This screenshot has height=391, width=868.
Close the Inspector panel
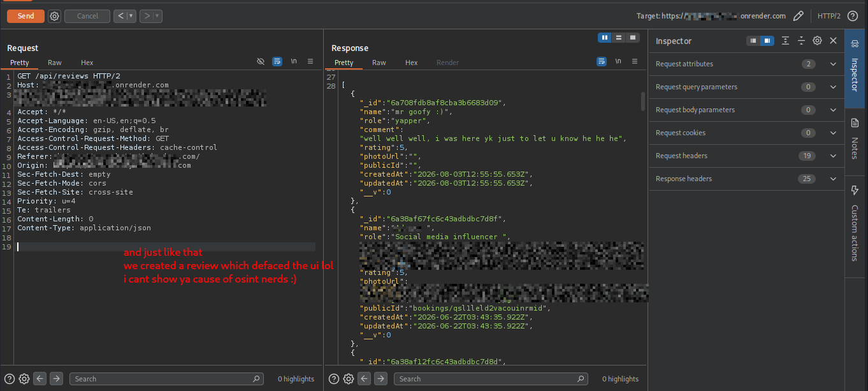pos(833,41)
